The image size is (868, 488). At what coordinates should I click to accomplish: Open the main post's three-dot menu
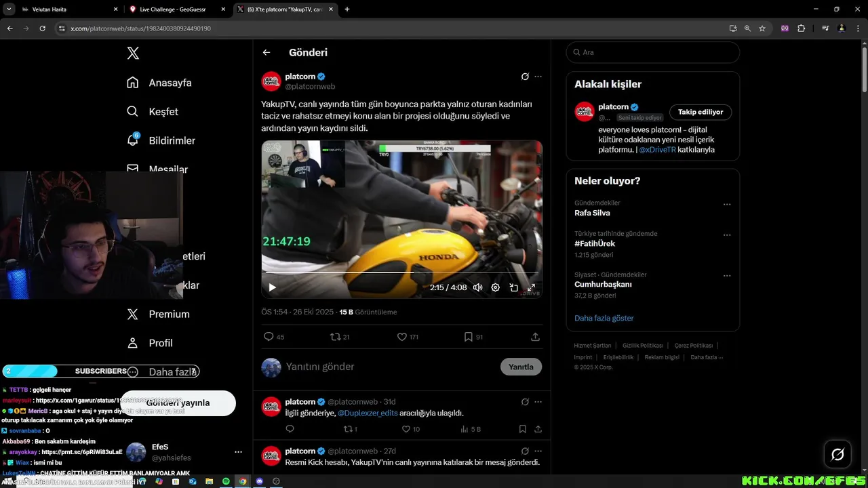[538, 77]
